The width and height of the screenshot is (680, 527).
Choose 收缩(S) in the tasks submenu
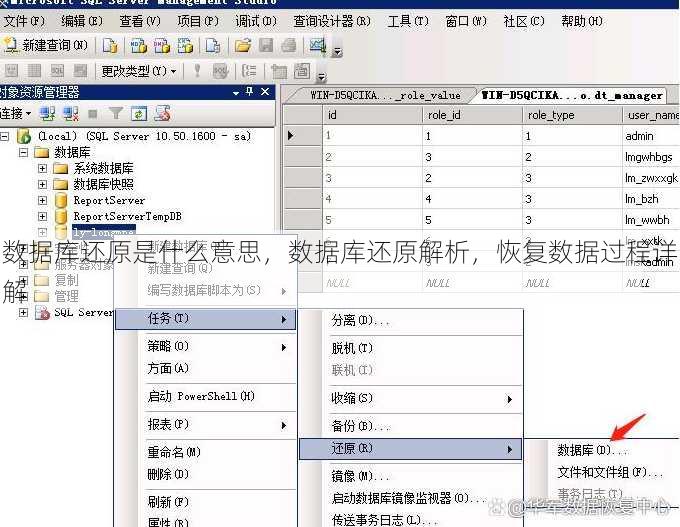pos(411,398)
